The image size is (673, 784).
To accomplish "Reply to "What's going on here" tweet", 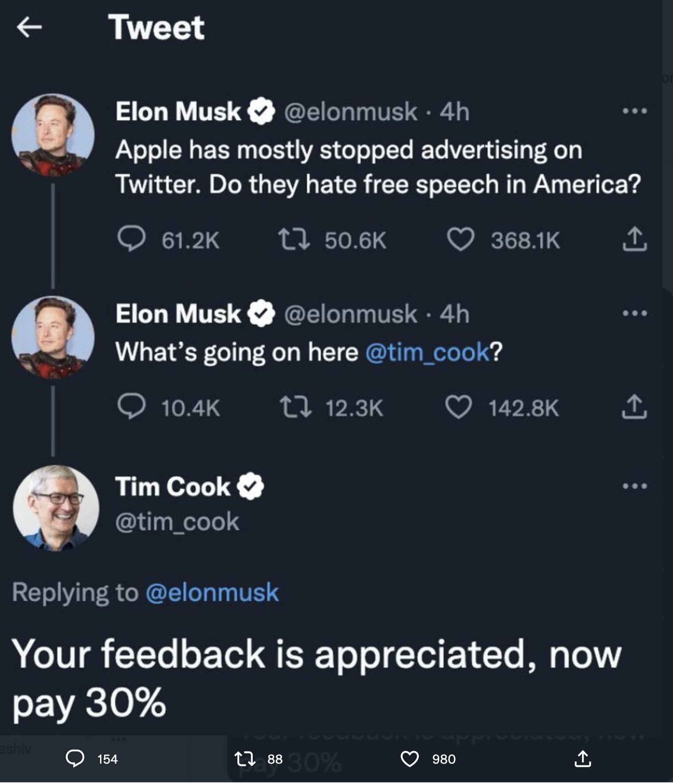I will pyautogui.click(x=131, y=407).
